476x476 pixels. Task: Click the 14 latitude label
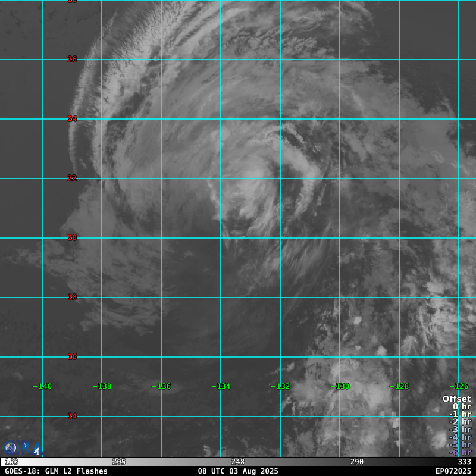72,416
